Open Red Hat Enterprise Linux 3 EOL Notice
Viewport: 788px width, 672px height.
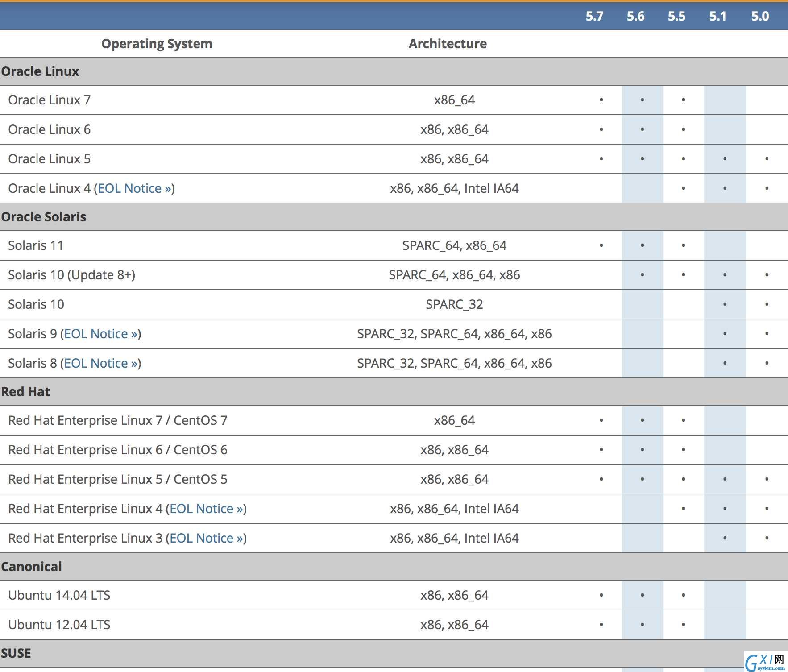point(207,538)
